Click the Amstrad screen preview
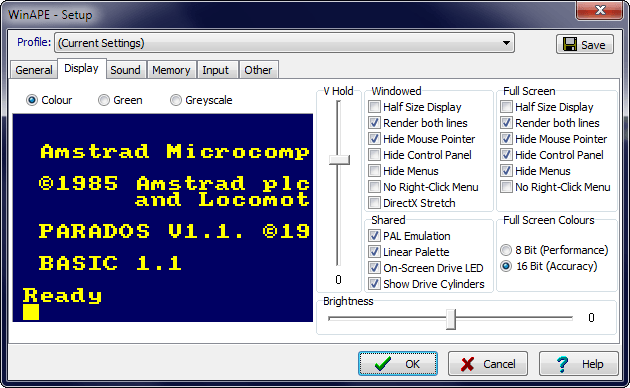 163,218
